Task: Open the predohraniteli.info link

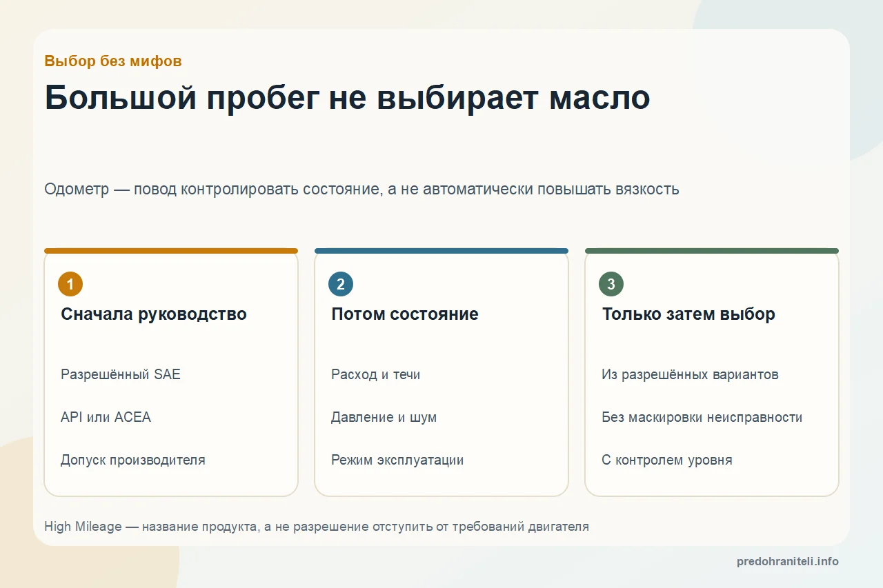Action: 788,561
